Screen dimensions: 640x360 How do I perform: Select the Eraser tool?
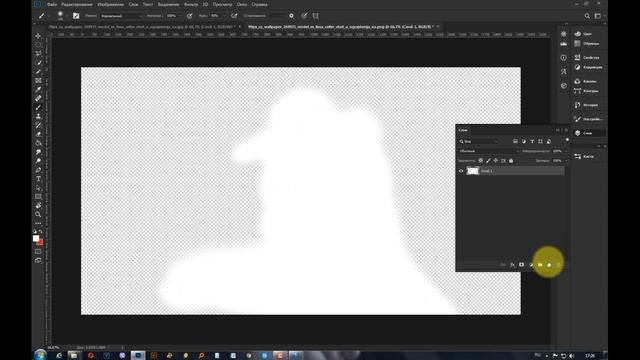[x=38, y=134]
